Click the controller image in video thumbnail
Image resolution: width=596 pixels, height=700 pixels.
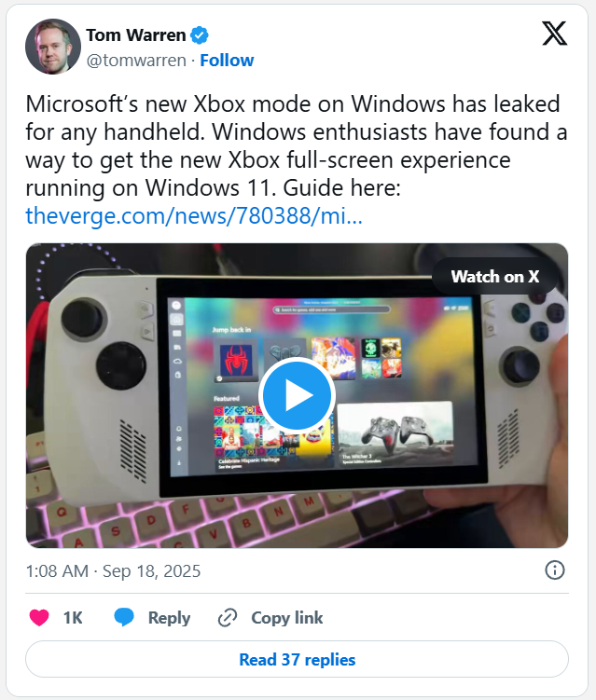(x=395, y=435)
